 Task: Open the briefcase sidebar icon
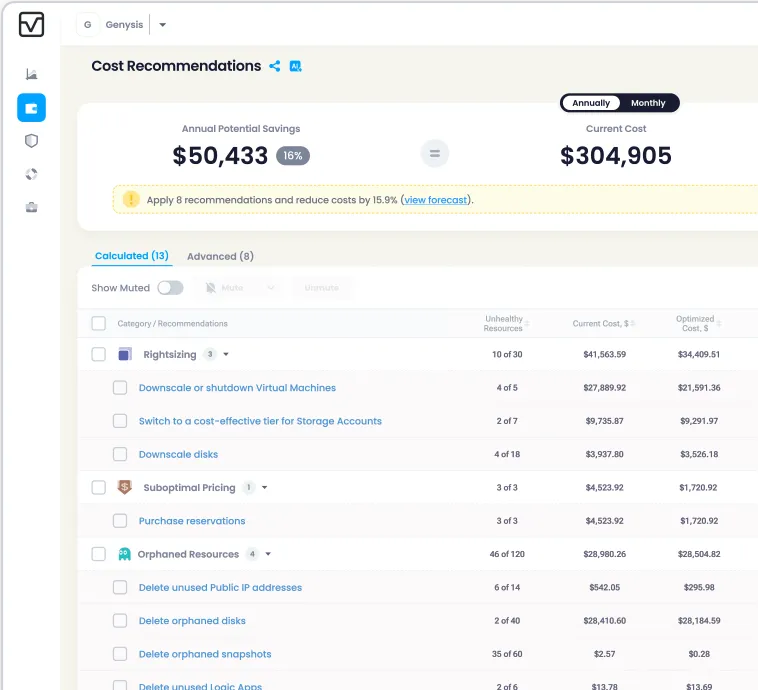coord(31,207)
